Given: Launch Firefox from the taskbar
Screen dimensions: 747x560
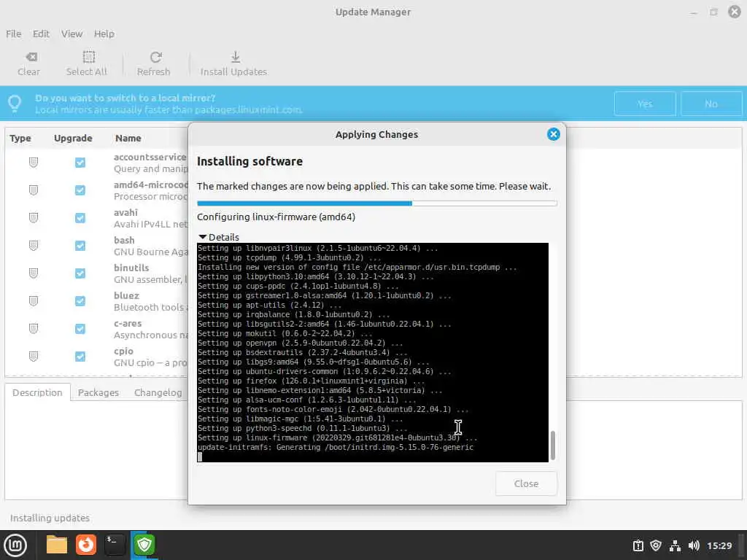Looking at the screenshot, I should click(86, 545).
